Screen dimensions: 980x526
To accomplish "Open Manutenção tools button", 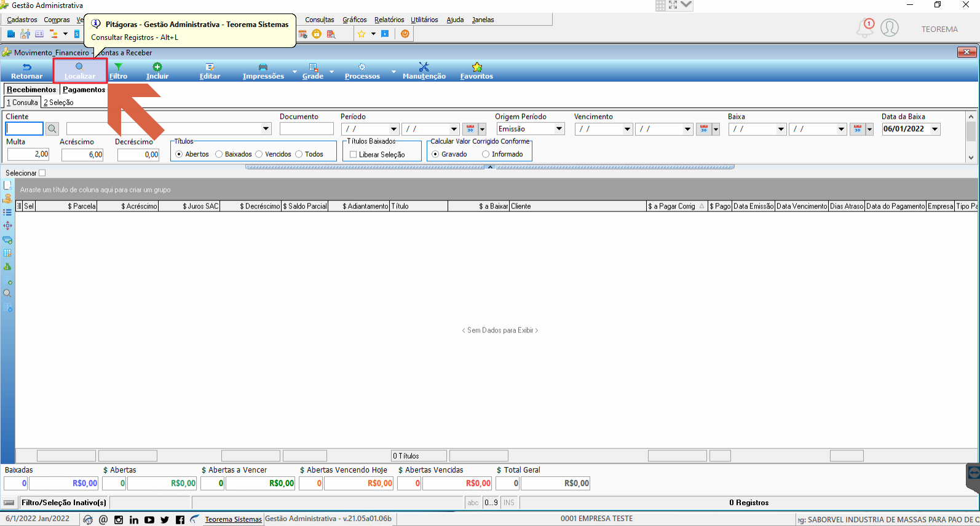I will click(x=424, y=71).
